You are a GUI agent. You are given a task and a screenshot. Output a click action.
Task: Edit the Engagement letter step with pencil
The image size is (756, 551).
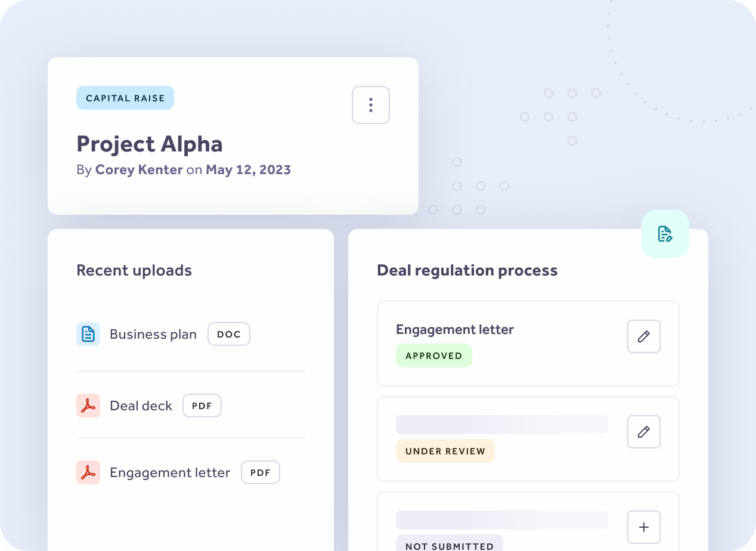point(643,336)
